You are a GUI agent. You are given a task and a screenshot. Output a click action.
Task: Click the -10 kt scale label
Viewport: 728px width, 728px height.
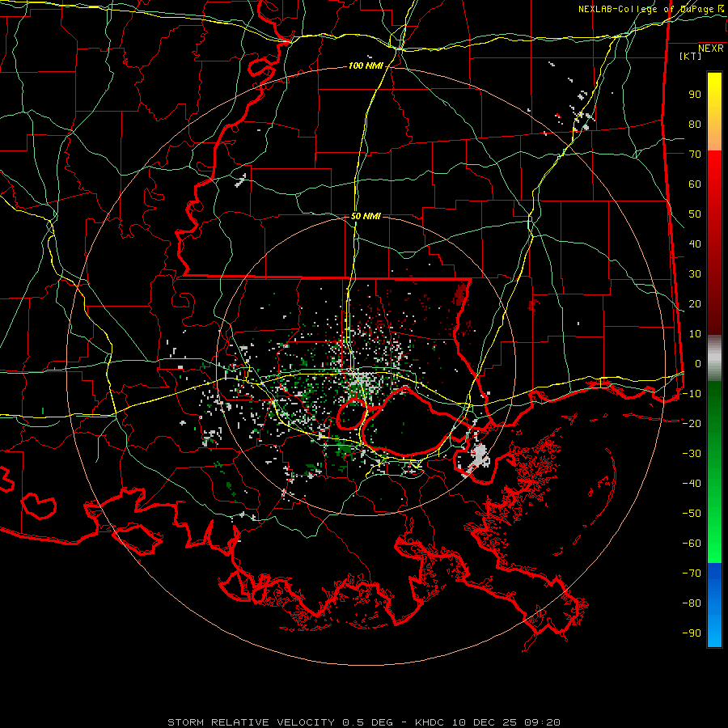point(692,394)
